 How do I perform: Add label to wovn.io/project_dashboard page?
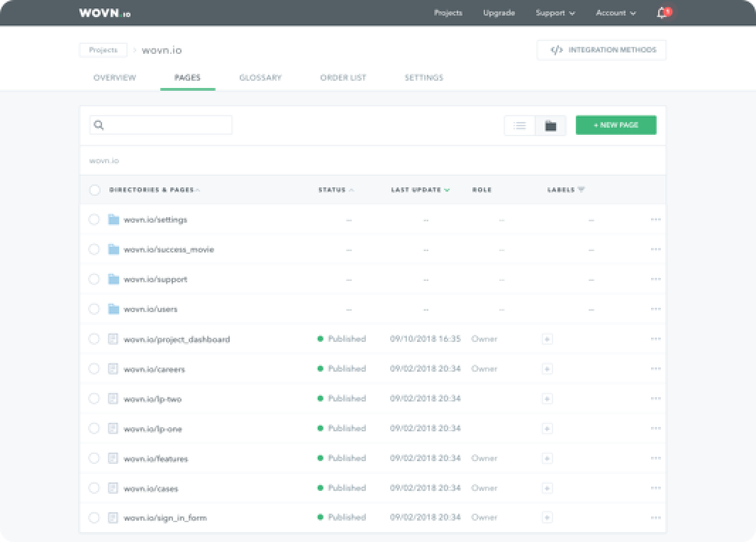[x=547, y=339]
